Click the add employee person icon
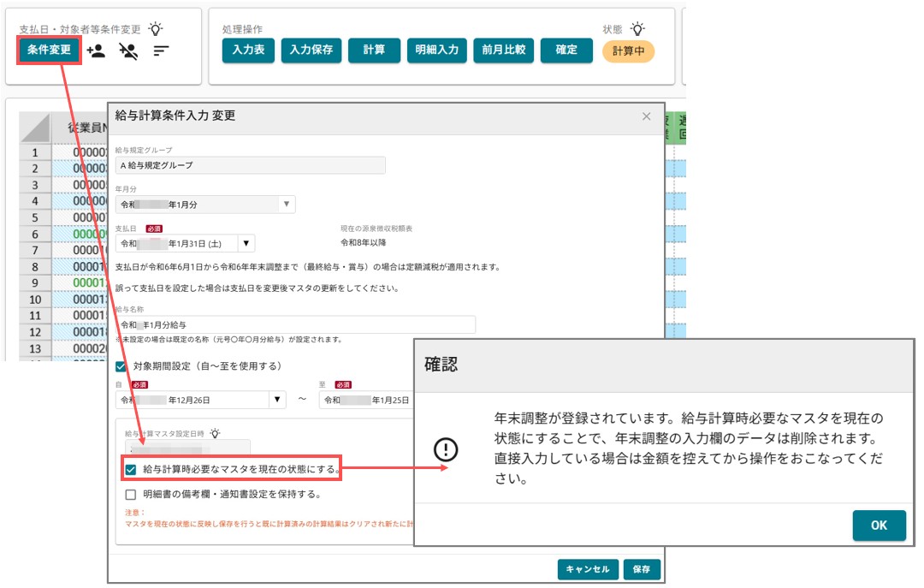The width and height of the screenshot is (924, 588). click(x=96, y=50)
